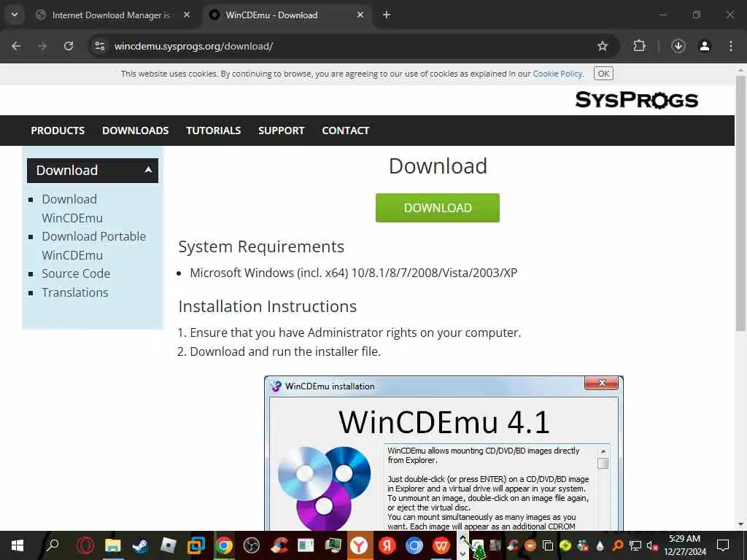Viewport: 747px width, 560px height.
Task: Bookmark this page with the star icon
Action: click(602, 46)
